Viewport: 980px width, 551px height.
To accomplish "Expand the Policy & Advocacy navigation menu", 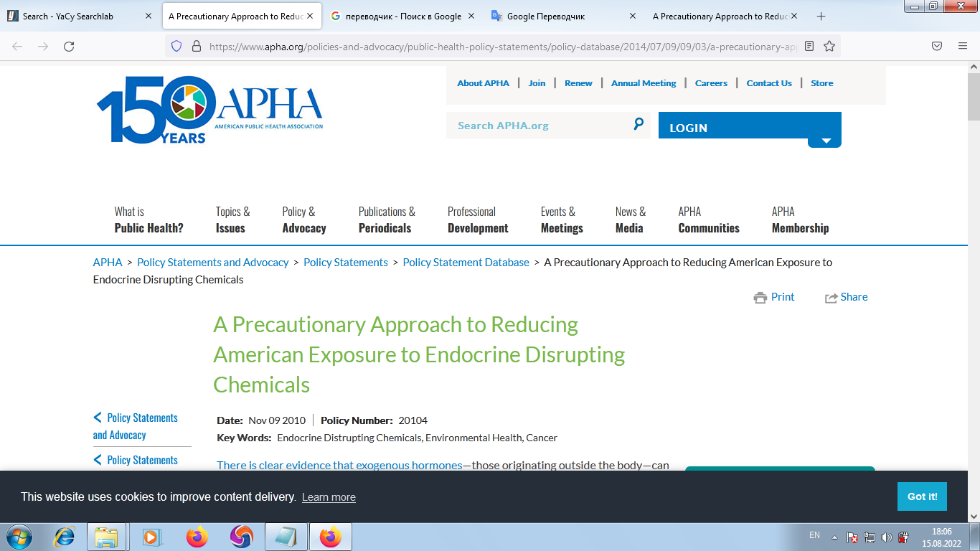I will click(x=303, y=220).
